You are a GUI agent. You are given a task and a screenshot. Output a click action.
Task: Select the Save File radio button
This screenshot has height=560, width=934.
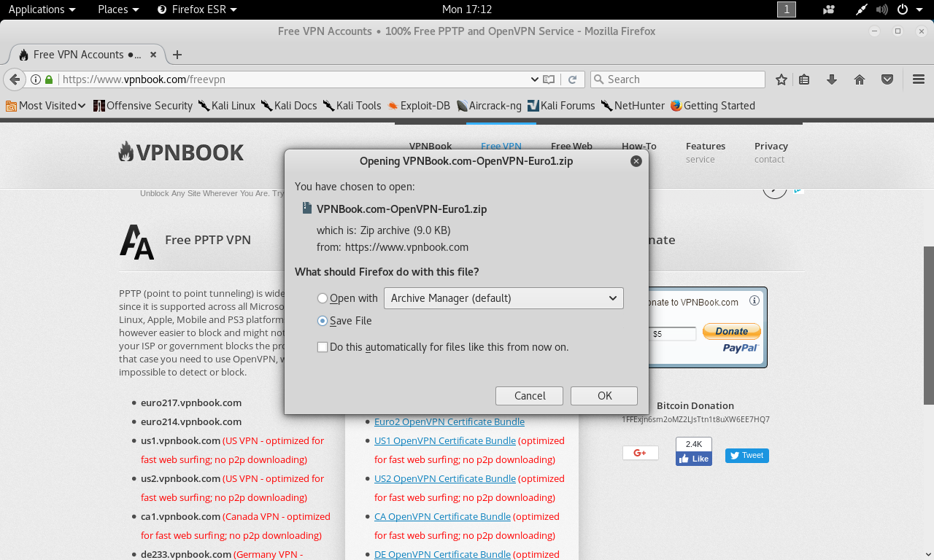tap(323, 321)
